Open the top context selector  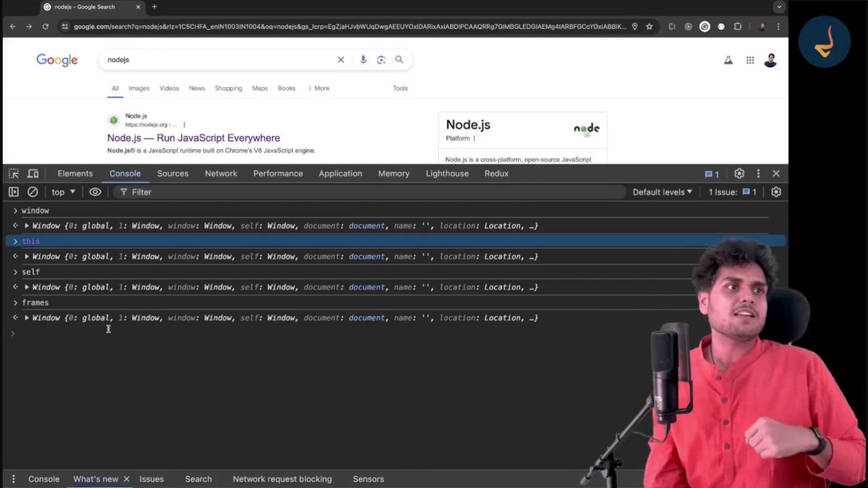tap(64, 192)
